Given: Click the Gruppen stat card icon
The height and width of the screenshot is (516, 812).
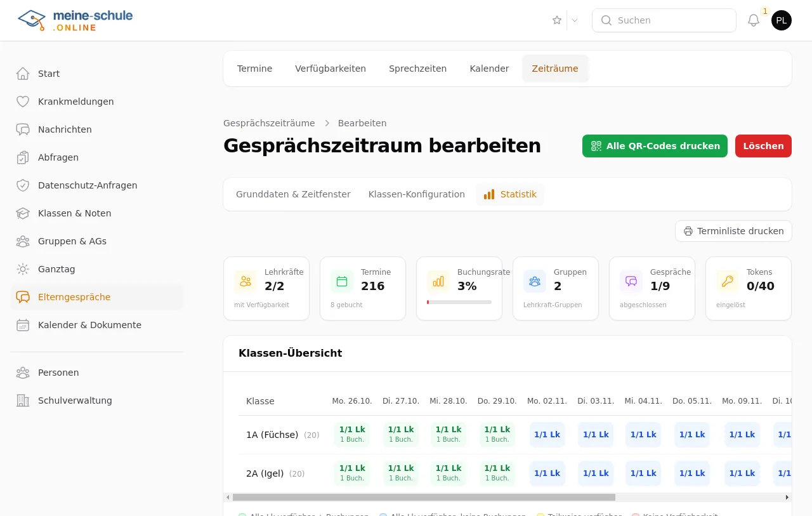Looking at the screenshot, I should (x=535, y=281).
